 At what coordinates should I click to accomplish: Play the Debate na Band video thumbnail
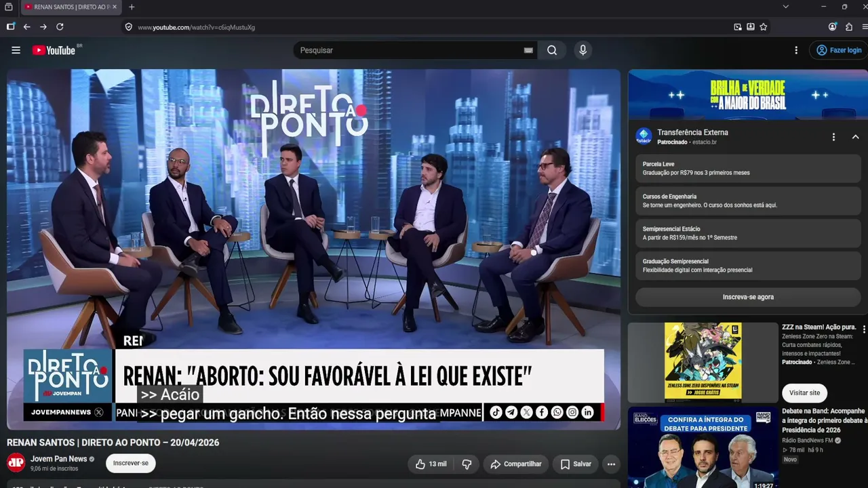click(x=703, y=447)
